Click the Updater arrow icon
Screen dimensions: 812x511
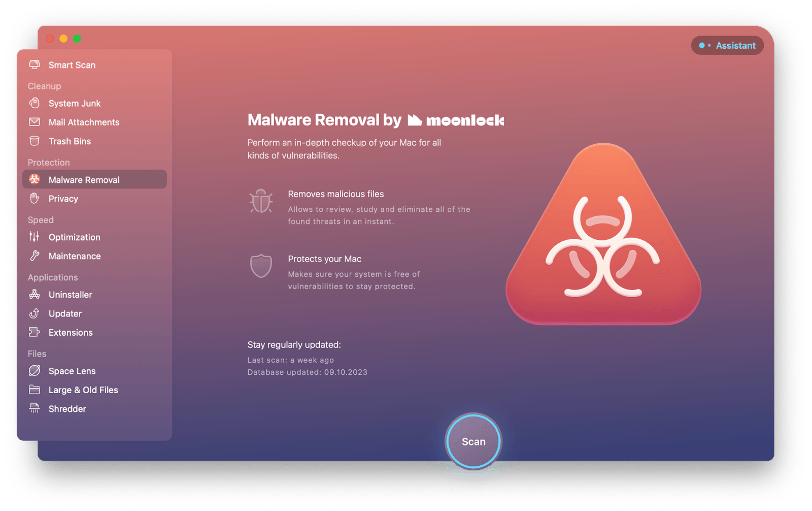tap(35, 313)
